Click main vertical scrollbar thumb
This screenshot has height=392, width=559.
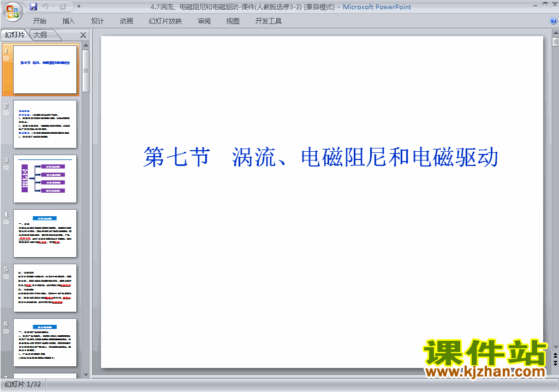click(555, 41)
